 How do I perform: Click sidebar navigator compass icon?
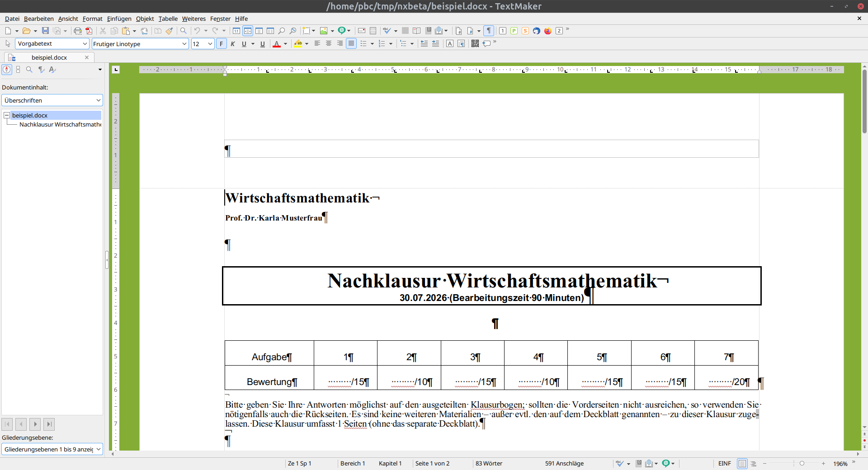point(7,70)
